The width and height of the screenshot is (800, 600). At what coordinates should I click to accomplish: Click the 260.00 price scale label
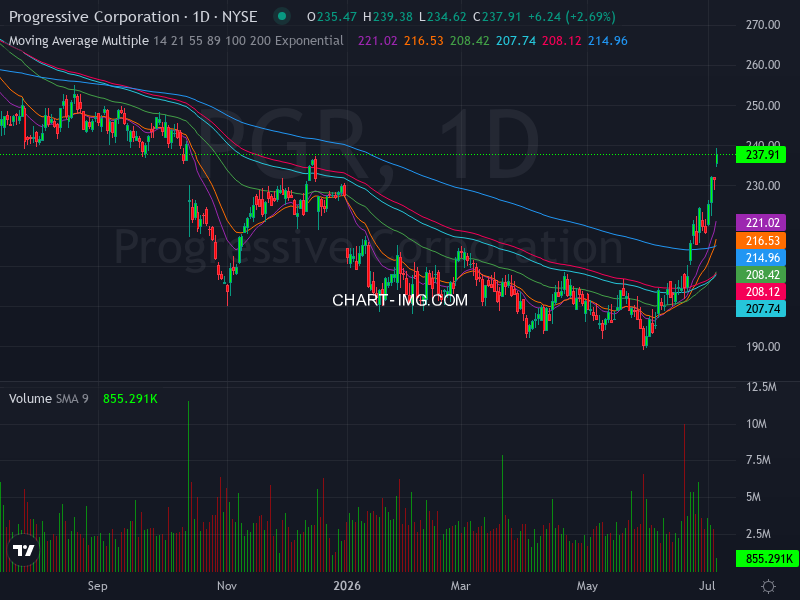coord(763,65)
